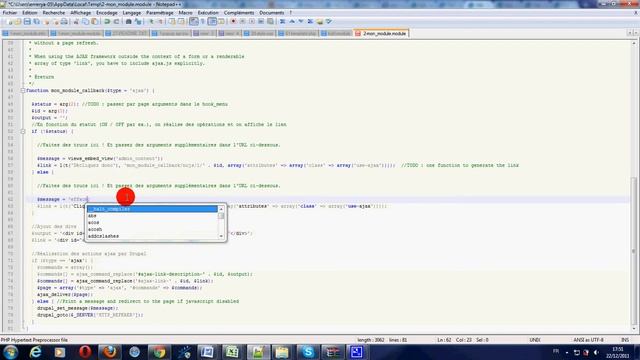Screen dimensions: 640x360
Task: Run macro multiple times icon
Action: tap(261, 21)
